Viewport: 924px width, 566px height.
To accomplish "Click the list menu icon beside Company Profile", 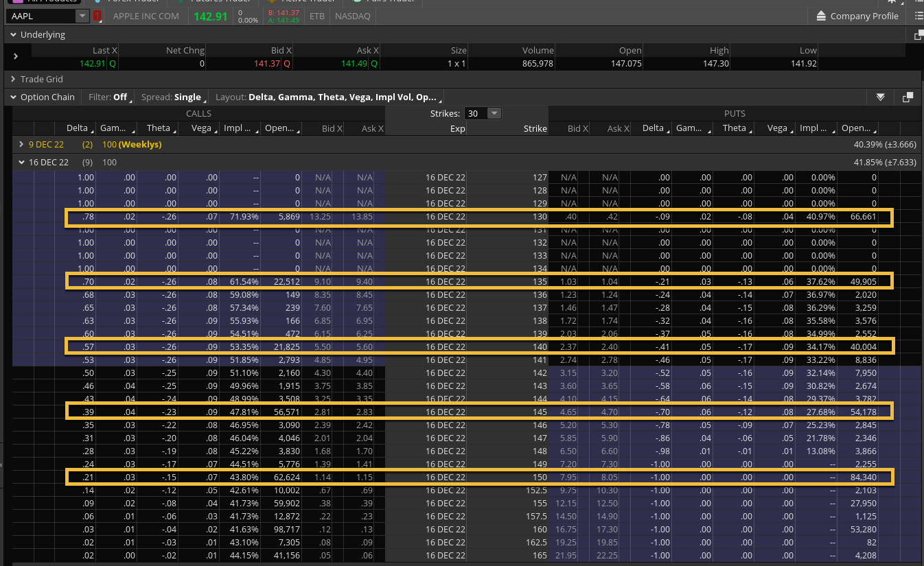I will click(x=919, y=16).
